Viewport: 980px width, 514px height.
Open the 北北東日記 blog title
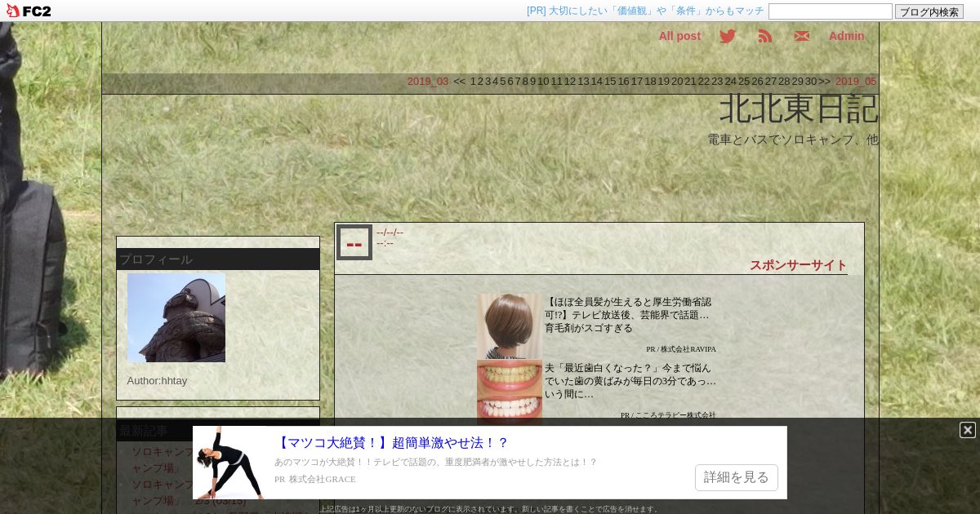(x=799, y=109)
